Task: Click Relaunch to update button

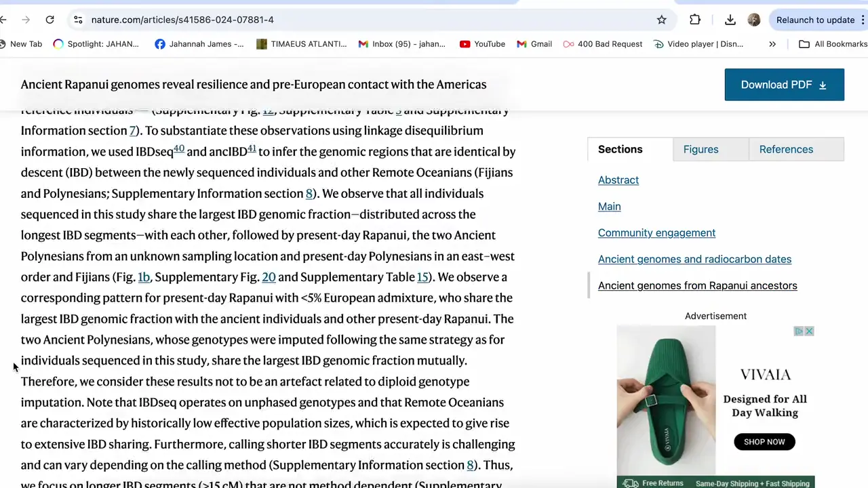Action: 815,20
